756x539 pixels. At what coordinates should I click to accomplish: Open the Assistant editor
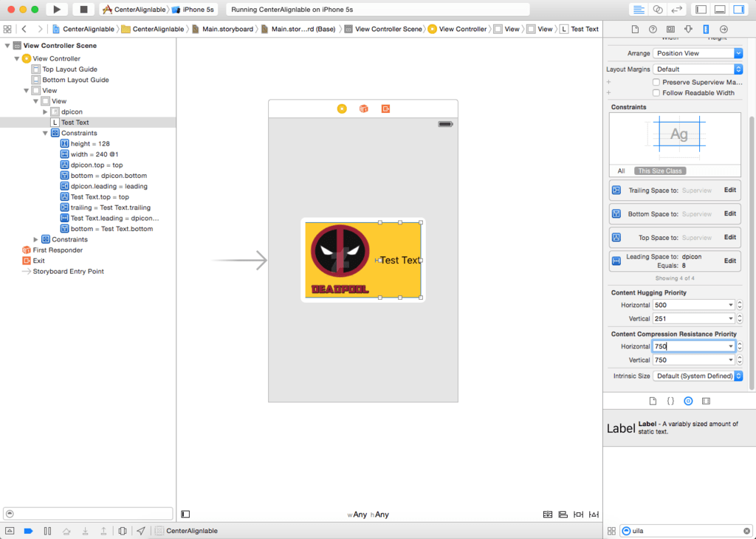tap(658, 10)
